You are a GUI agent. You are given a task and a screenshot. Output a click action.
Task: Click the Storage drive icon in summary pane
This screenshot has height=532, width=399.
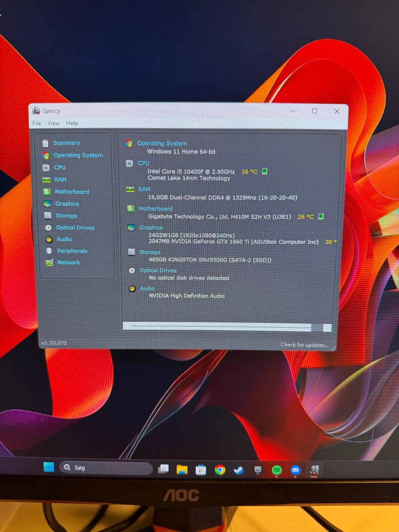tap(131, 252)
